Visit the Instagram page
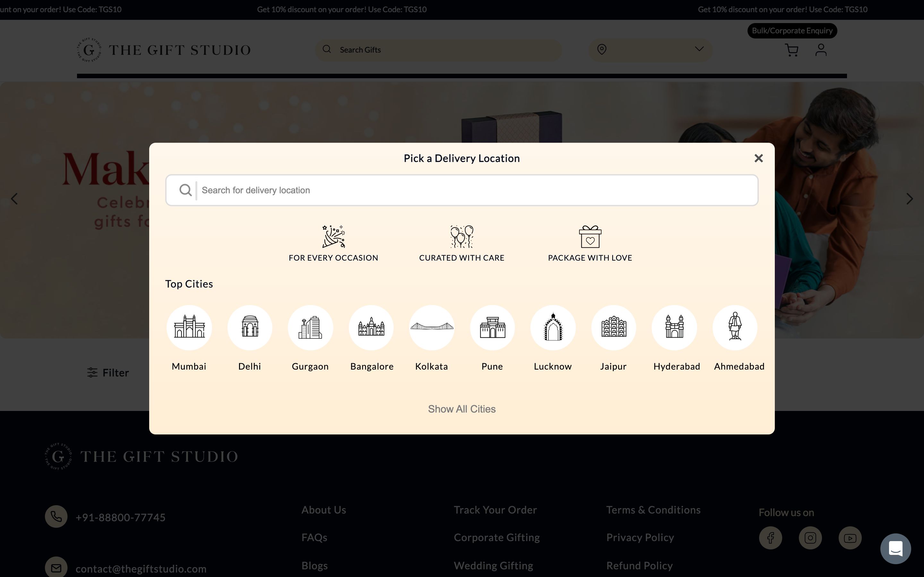Image resolution: width=924 pixels, height=577 pixels. click(x=810, y=538)
